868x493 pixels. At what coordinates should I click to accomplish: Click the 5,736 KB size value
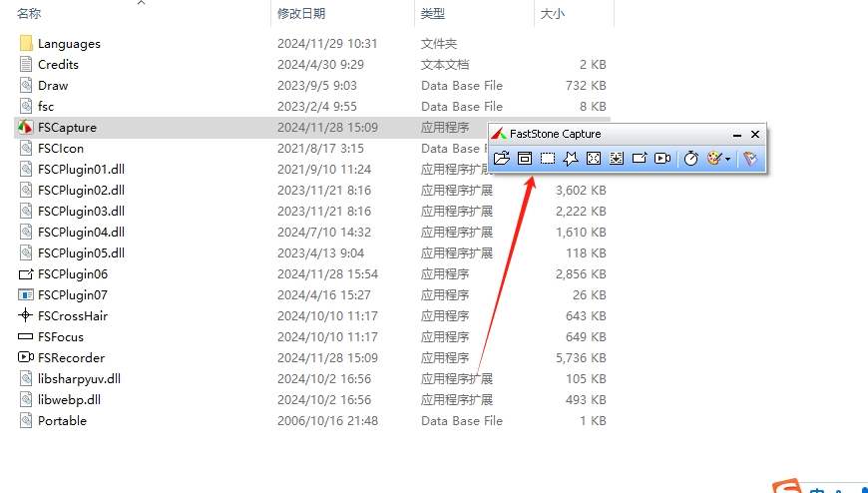pos(581,358)
